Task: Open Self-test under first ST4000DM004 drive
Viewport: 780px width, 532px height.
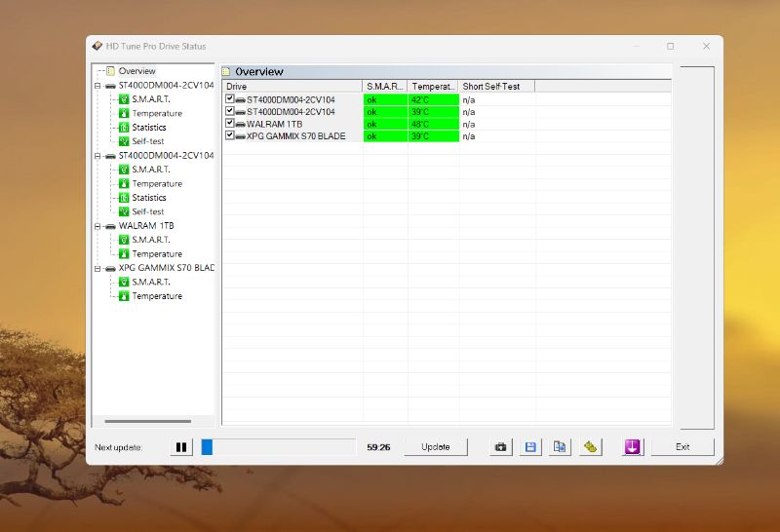Action: click(x=148, y=141)
